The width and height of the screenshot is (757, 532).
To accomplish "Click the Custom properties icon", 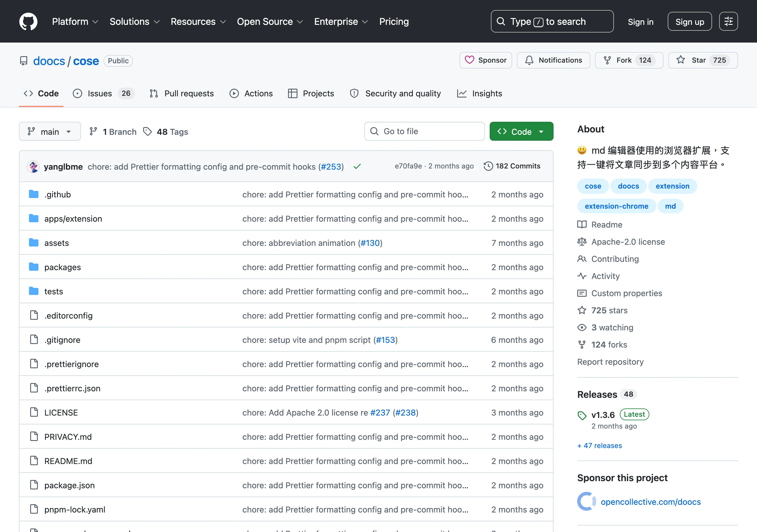I will coord(582,293).
